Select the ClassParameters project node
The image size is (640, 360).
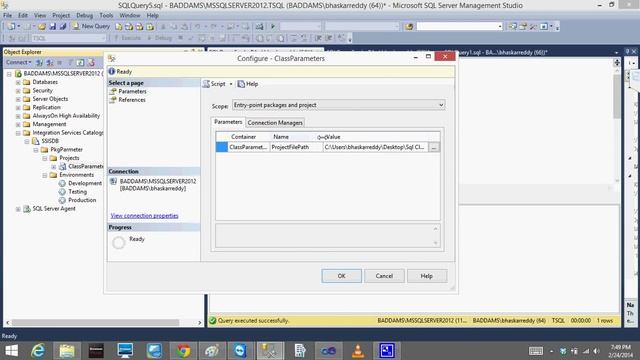tap(85, 167)
